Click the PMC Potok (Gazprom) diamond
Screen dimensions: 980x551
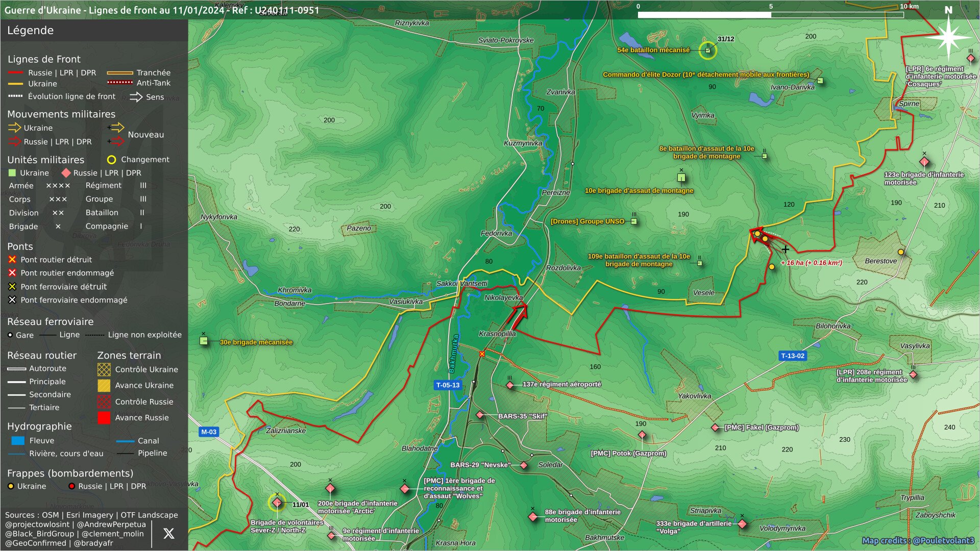click(x=642, y=435)
